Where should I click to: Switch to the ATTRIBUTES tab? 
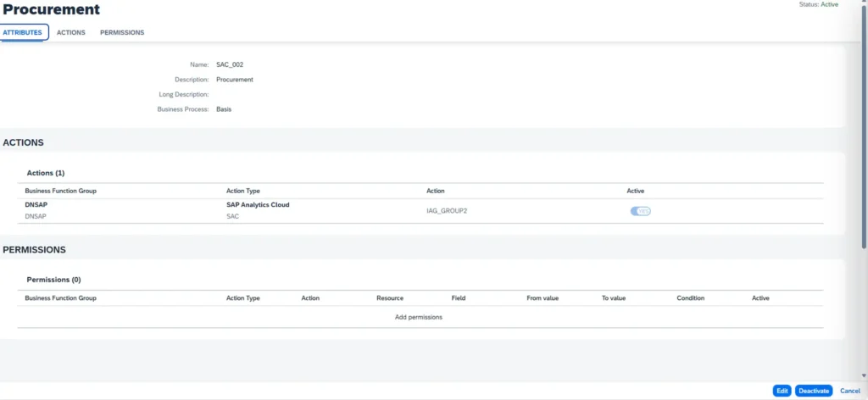point(23,32)
